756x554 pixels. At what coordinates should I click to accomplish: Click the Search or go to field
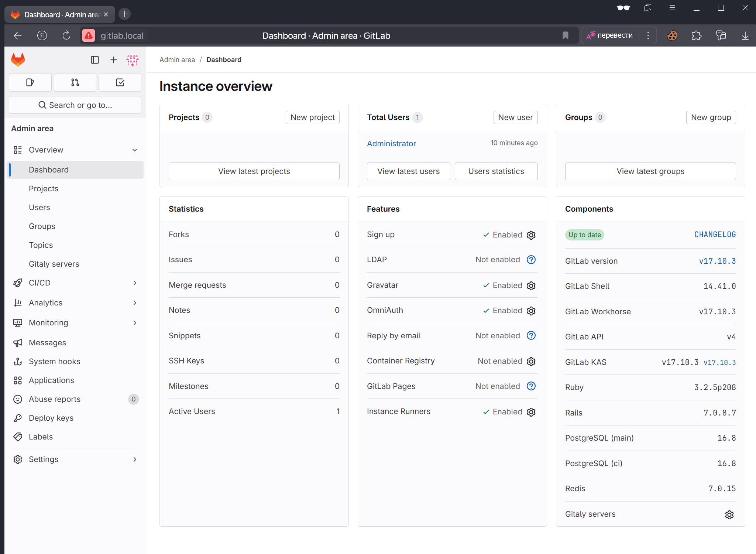(75, 105)
